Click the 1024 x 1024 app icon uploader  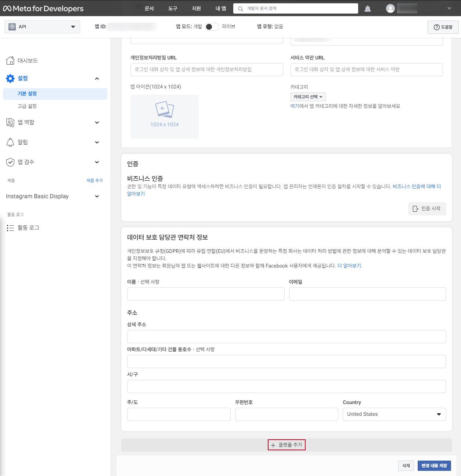165,117
